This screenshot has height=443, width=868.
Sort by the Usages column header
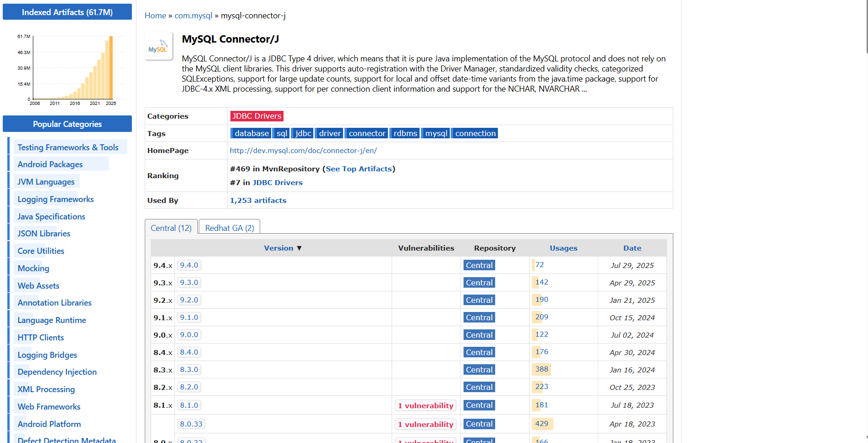(563, 248)
